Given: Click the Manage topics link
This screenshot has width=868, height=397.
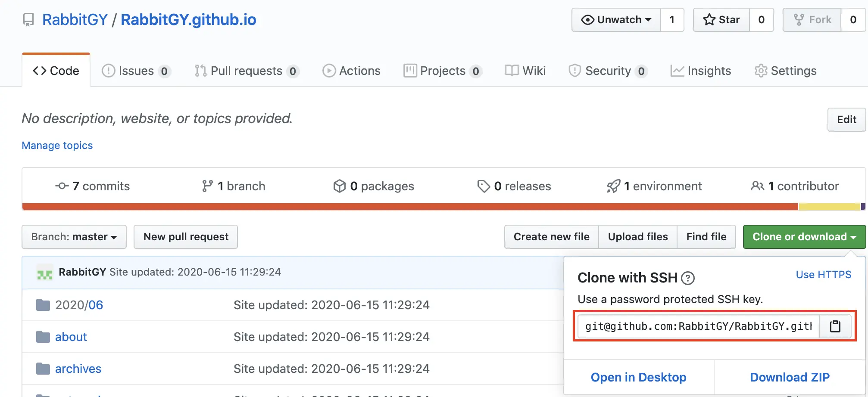Looking at the screenshot, I should coord(57,146).
